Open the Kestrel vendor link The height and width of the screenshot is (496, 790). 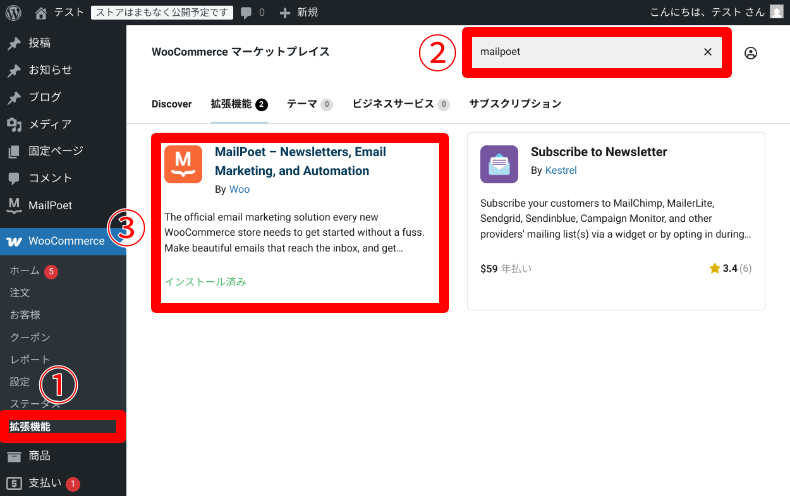561,170
